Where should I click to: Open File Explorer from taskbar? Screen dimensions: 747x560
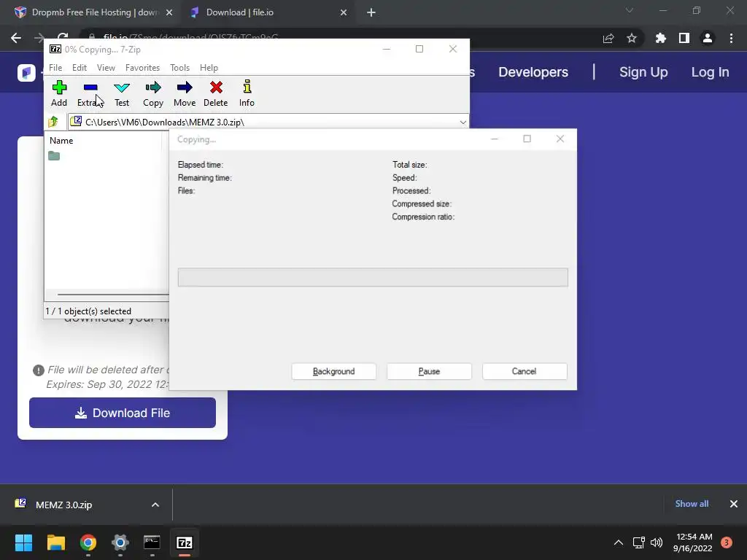click(x=55, y=542)
